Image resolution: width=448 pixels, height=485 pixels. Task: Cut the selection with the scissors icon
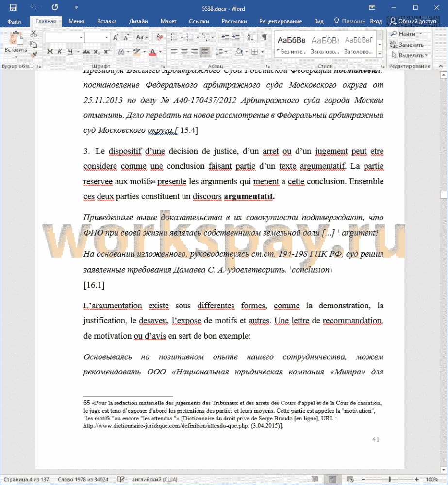tap(33, 33)
